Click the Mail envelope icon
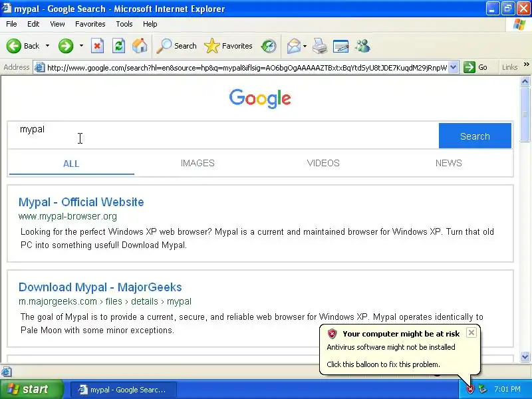Viewport: 532px width, 399px height. click(x=294, y=46)
